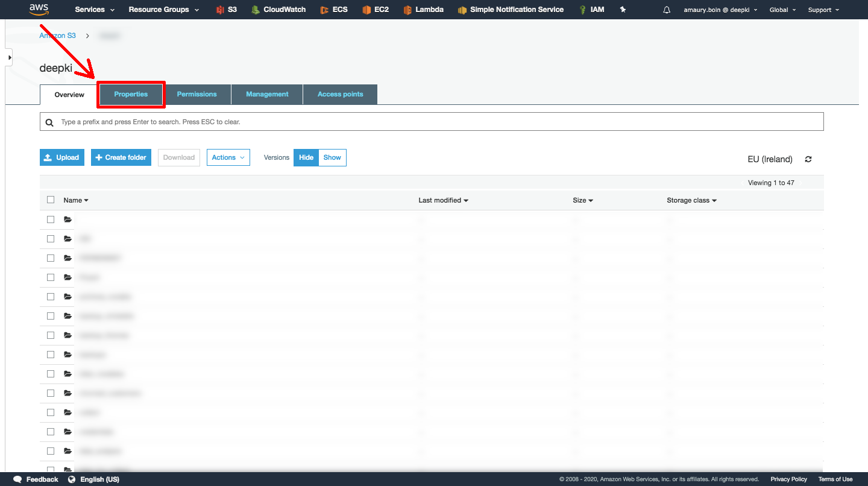868x486 pixels.
Task: Open the CloudWatch service shortcut
Action: pos(278,10)
